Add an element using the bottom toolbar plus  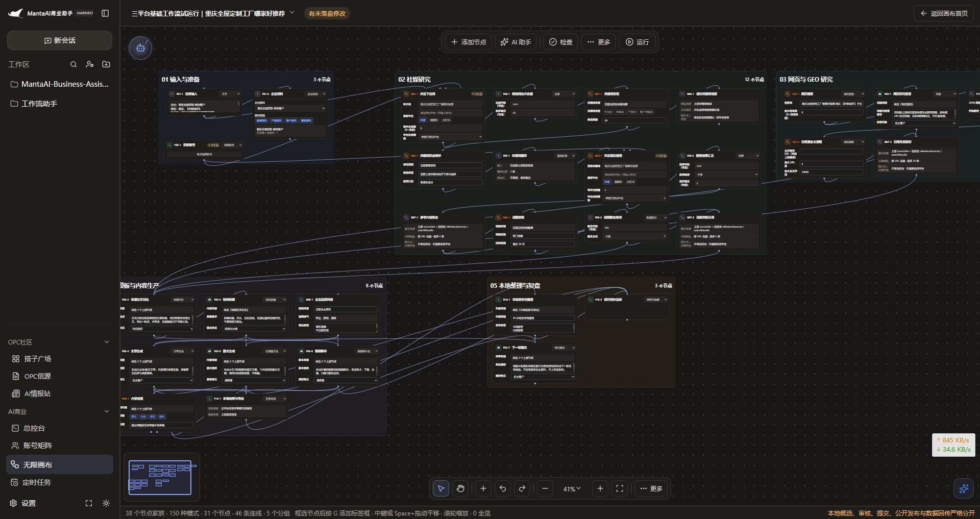(x=483, y=488)
